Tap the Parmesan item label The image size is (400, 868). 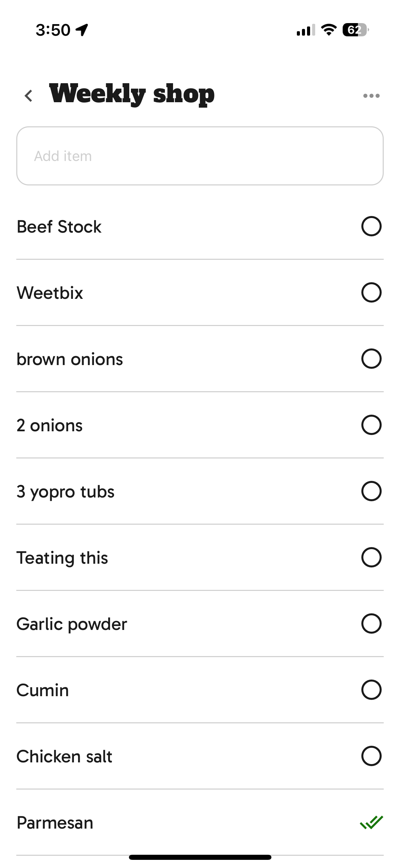(55, 823)
